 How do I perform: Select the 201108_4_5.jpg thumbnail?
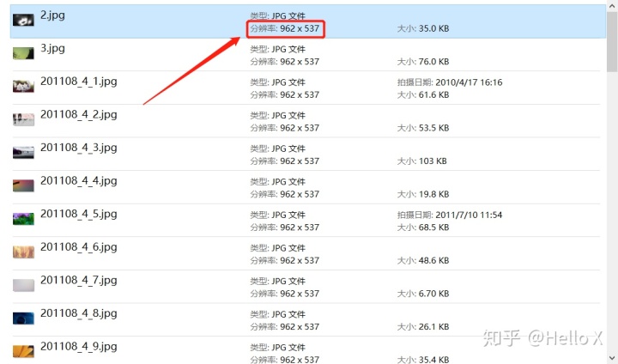(23, 218)
